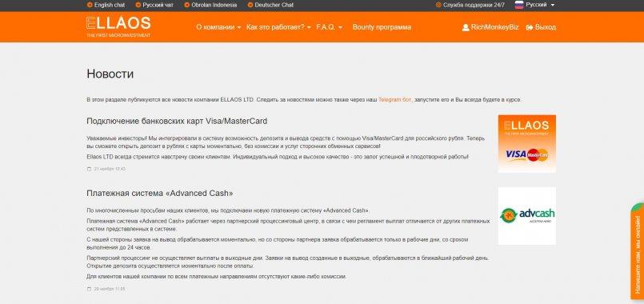Expand the Как это работает? menu

[279, 27]
